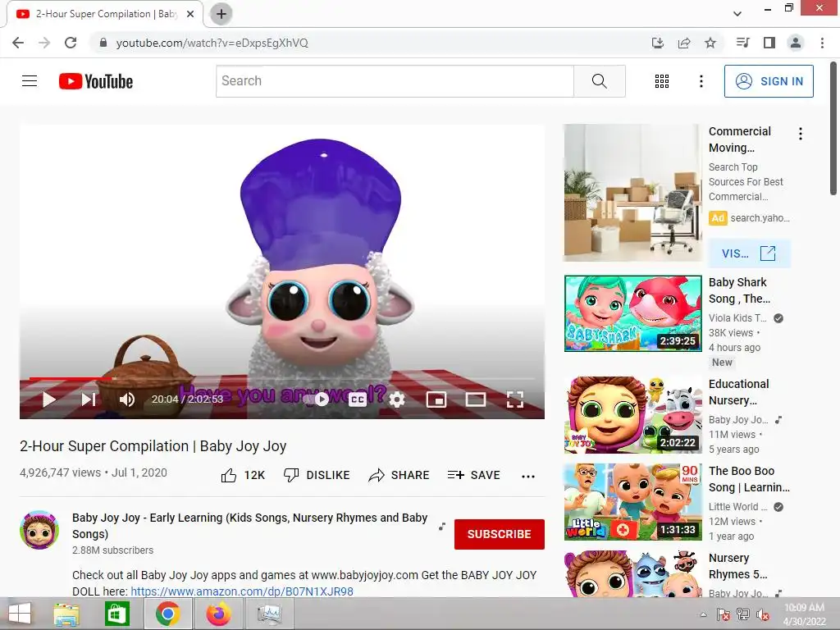Open Chrome three-dot menu
This screenshot has width=840, height=630.
pos(822,43)
